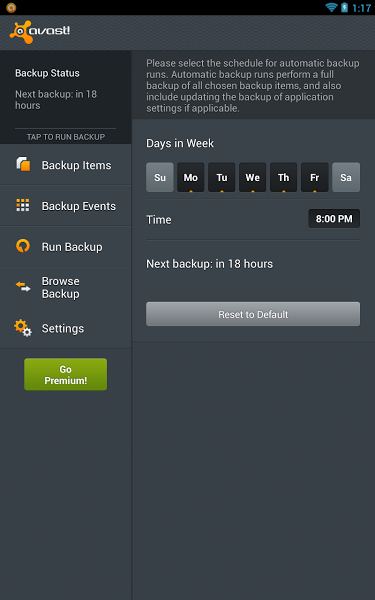
Task: Open Backup Items via stacked pages icon
Action: pyautogui.click(x=23, y=164)
